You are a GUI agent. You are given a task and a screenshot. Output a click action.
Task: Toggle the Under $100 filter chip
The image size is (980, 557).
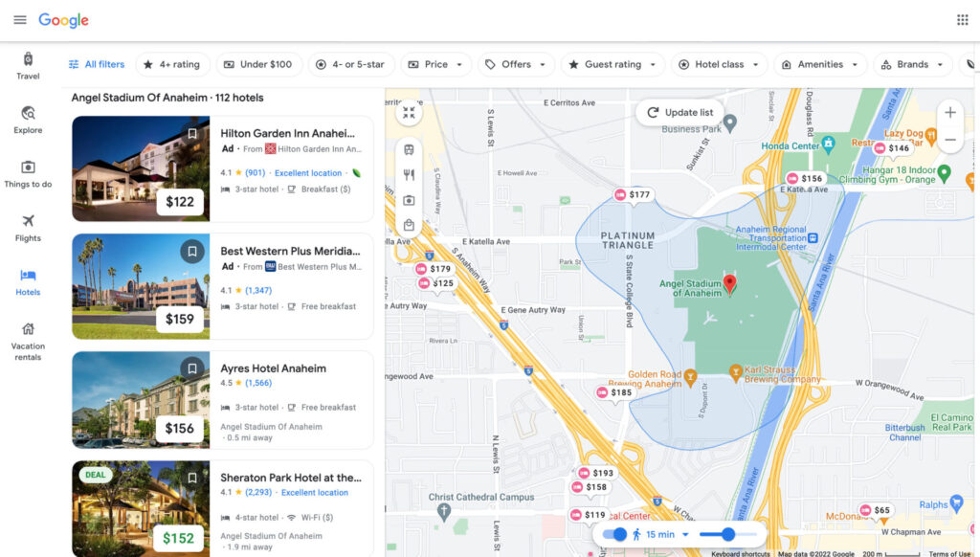(258, 64)
